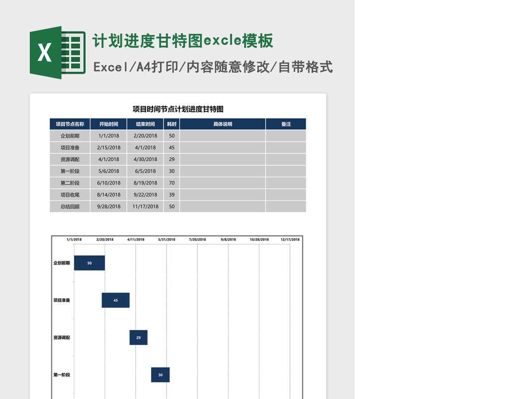Select duration 45 in the 项目准备 table row
Image resolution: width=532 pixels, height=399 pixels.
(x=172, y=148)
